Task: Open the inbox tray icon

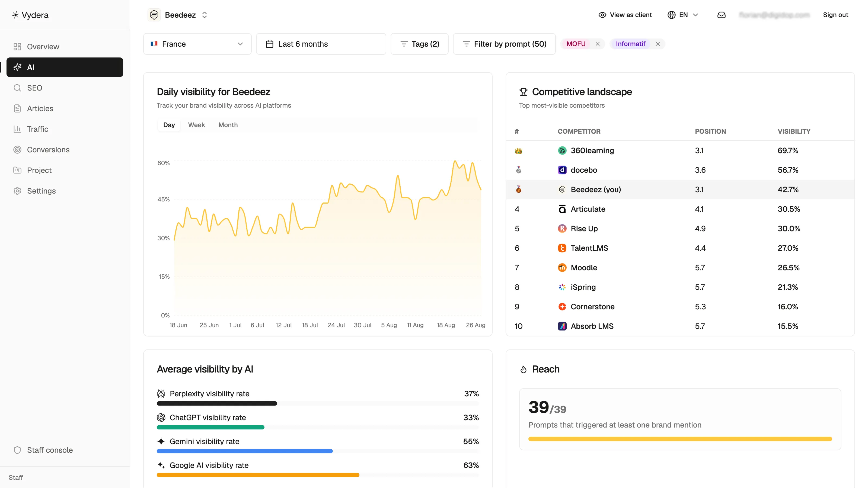Action: tap(722, 15)
